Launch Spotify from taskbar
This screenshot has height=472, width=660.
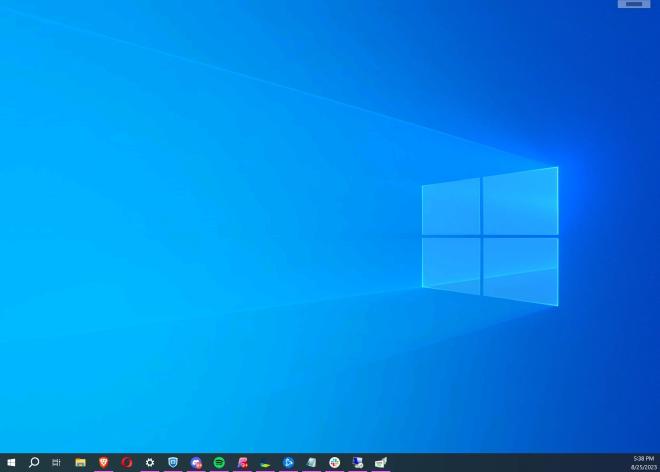tap(219, 463)
